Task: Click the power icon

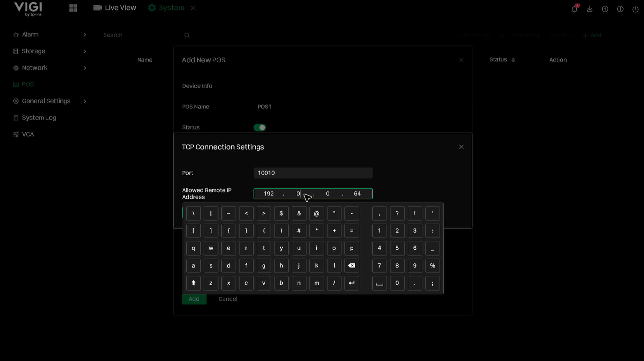Action: 635,9
